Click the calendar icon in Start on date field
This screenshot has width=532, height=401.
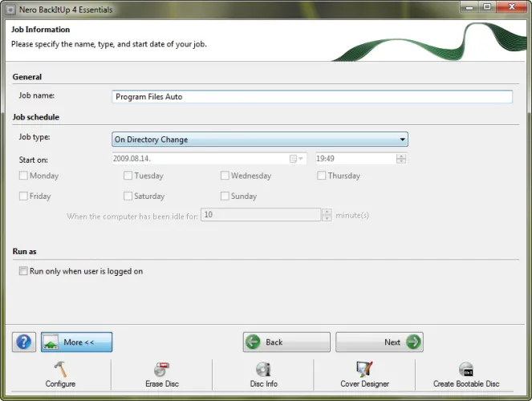point(293,159)
